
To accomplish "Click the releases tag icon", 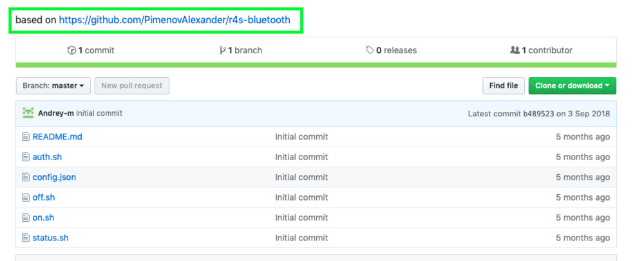I will point(370,50).
